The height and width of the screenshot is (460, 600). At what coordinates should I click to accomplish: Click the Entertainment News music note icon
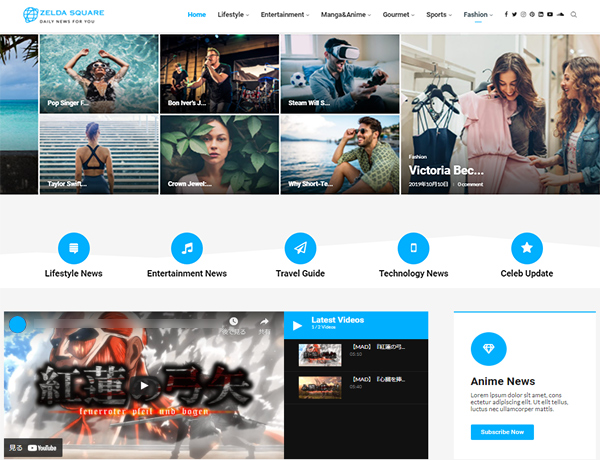187,247
